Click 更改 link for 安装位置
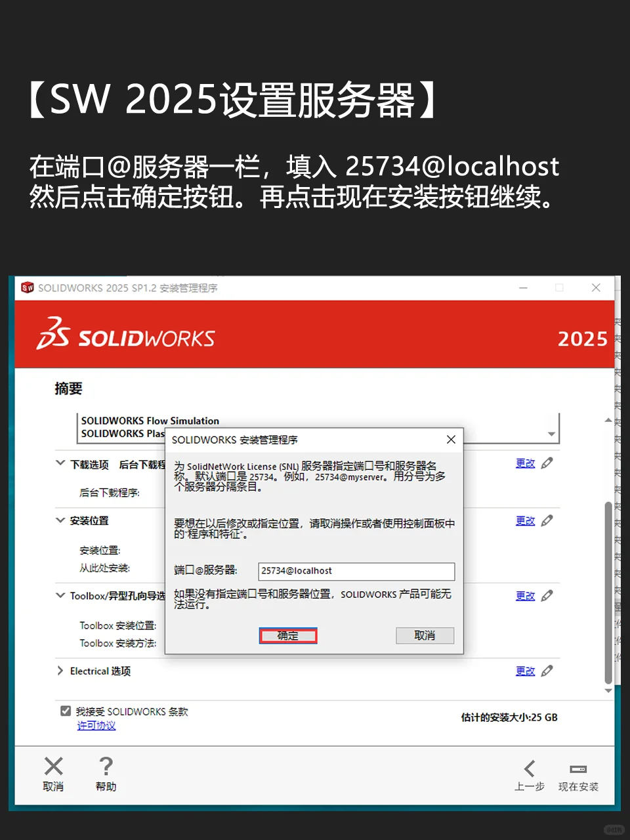 pyautogui.click(x=525, y=520)
